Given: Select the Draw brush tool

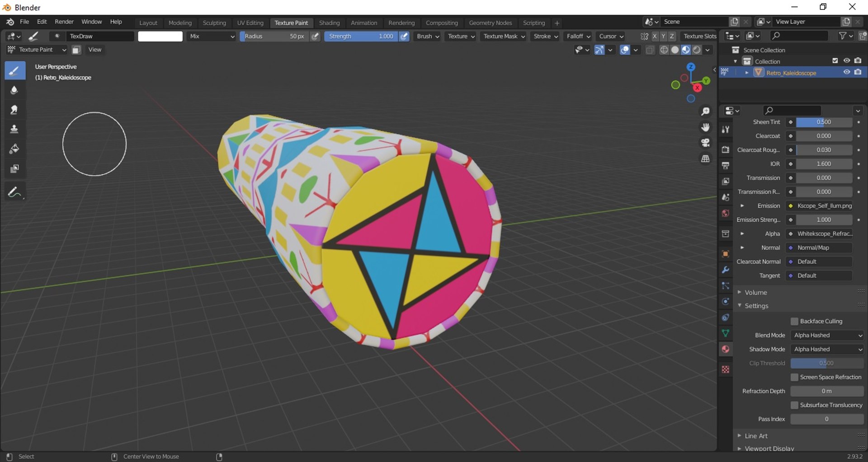Looking at the screenshot, I should tap(14, 70).
